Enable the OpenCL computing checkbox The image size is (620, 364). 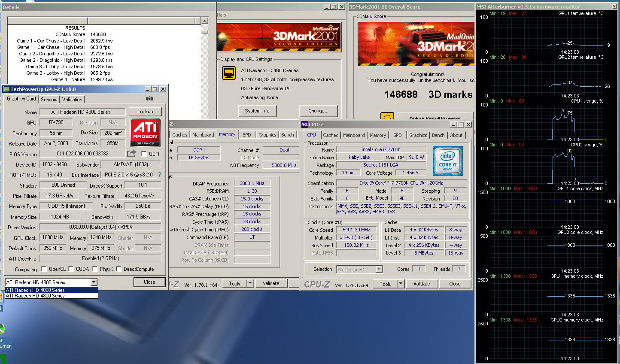click(44, 269)
